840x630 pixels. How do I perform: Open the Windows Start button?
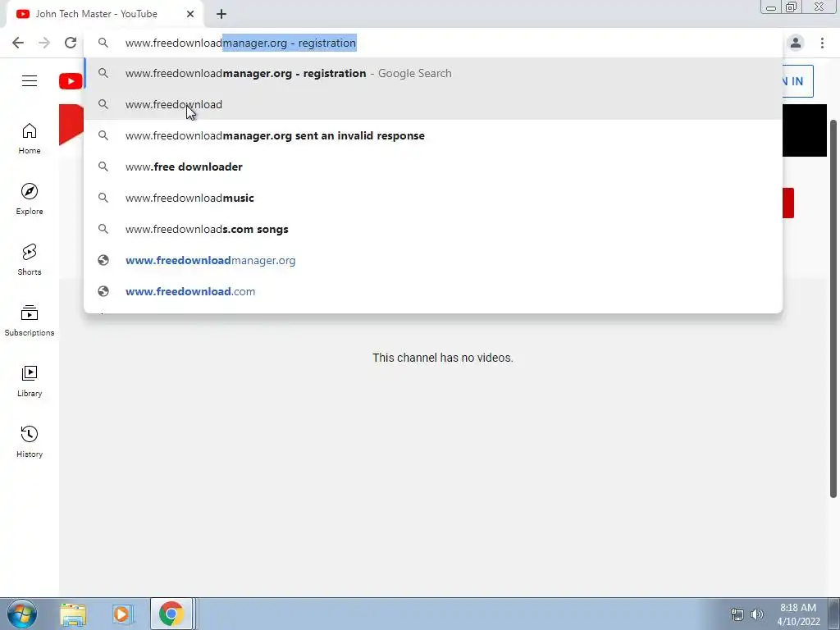pos(22,614)
